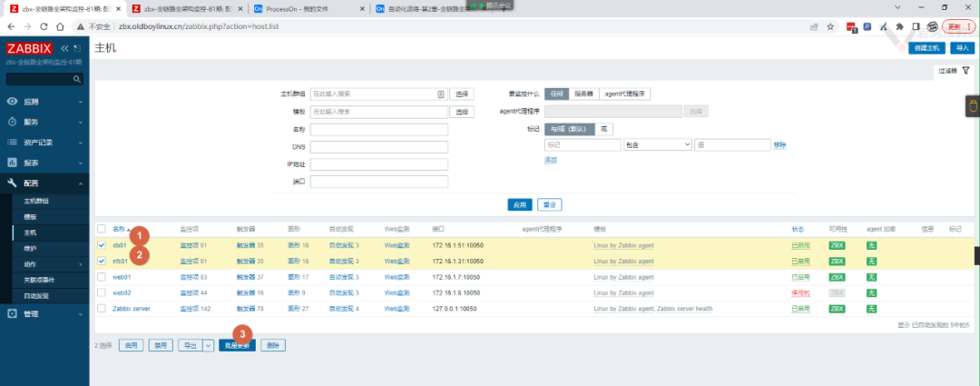Open 维护 in sidebar
Screen dimensions: 980x386
[30, 248]
